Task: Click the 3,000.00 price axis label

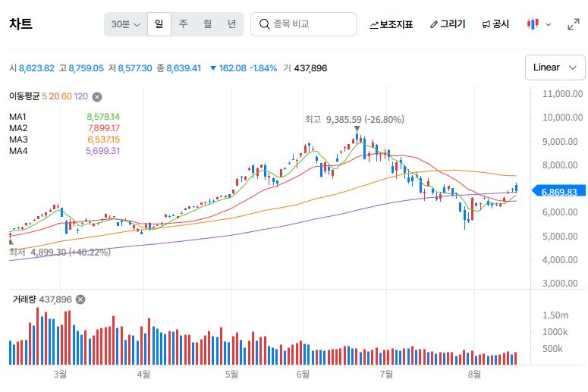Action: coord(560,284)
